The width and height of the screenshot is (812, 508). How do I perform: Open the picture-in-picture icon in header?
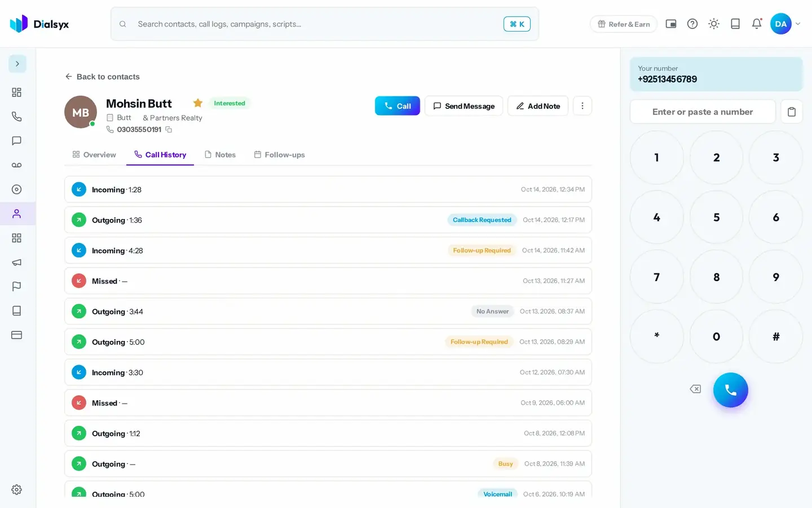point(671,24)
